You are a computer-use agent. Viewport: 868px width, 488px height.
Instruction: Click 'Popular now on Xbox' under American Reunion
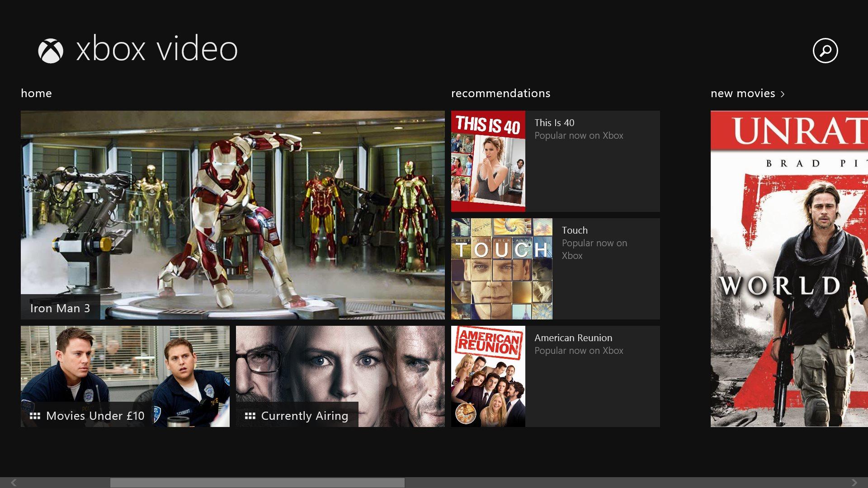click(x=579, y=351)
